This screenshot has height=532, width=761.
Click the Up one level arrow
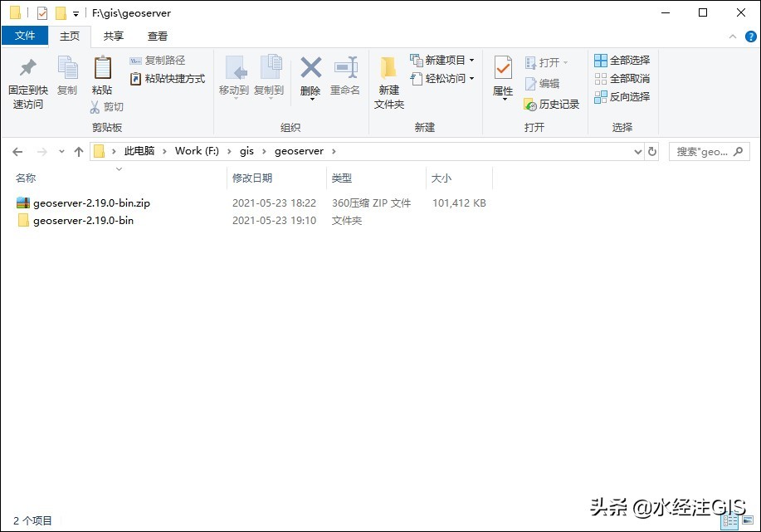coord(79,152)
